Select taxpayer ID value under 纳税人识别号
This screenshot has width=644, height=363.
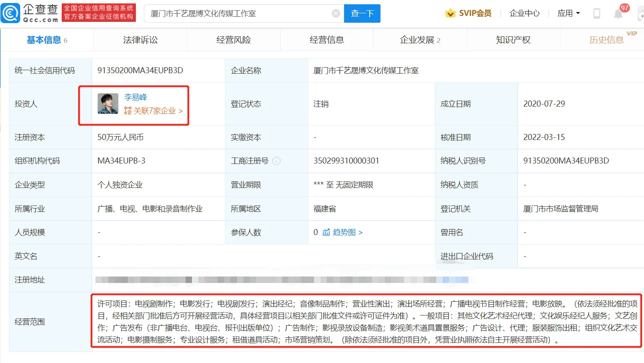(x=566, y=161)
